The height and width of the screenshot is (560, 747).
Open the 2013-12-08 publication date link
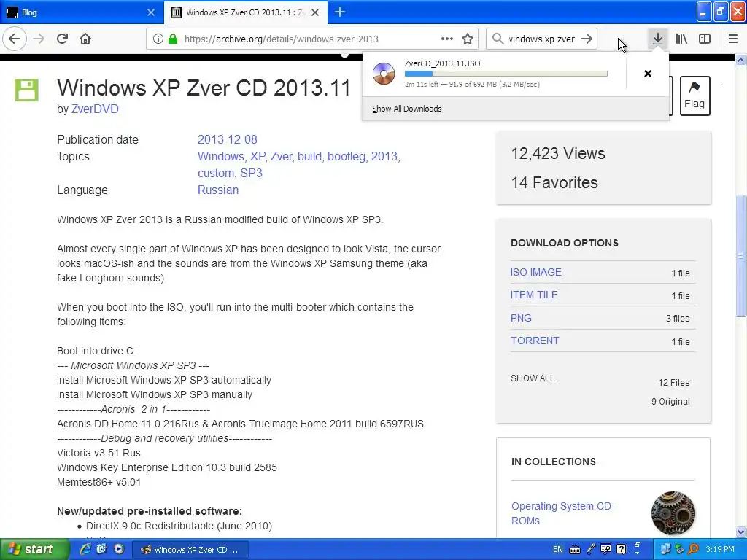(228, 139)
